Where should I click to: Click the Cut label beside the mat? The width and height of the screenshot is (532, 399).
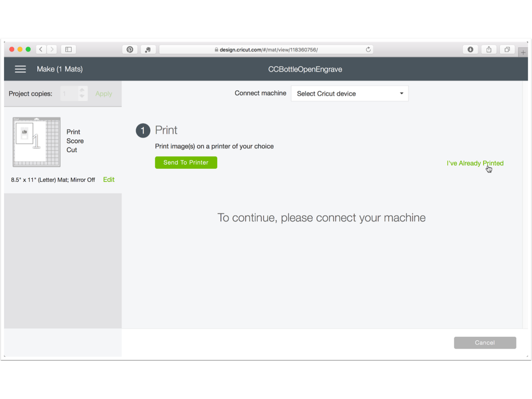click(72, 150)
